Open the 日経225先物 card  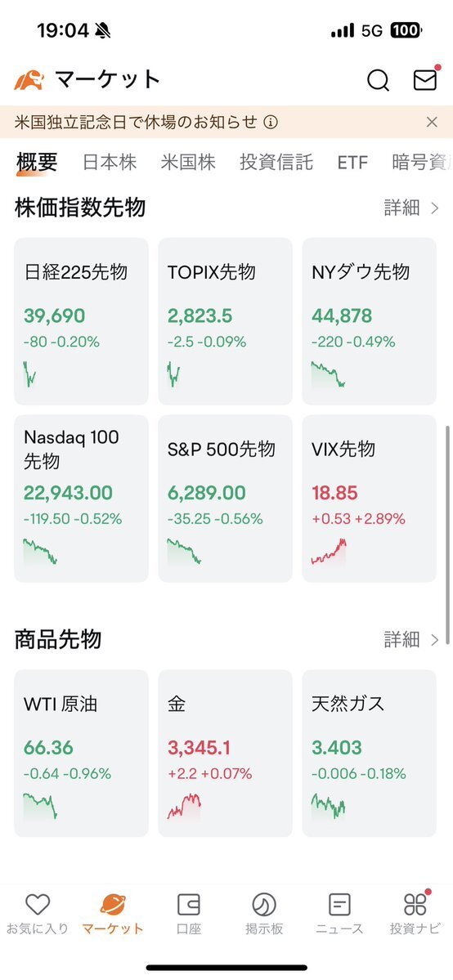click(81, 321)
